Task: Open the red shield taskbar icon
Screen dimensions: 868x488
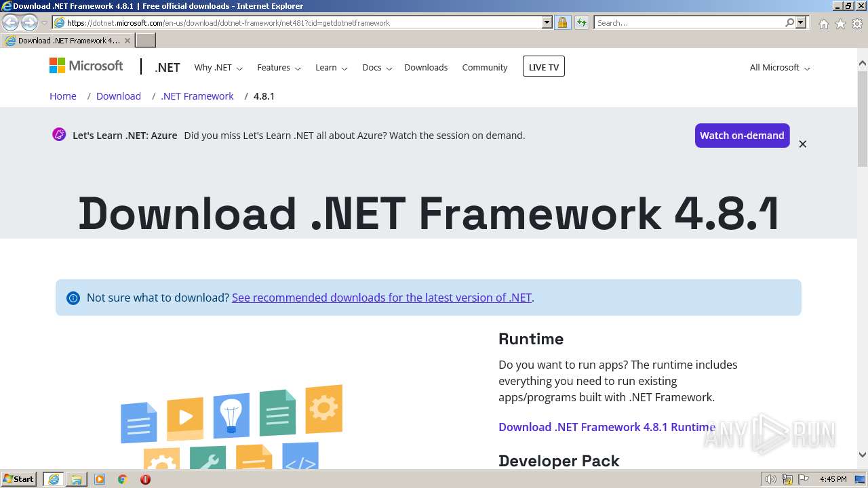Action: pyautogui.click(x=145, y=479)
